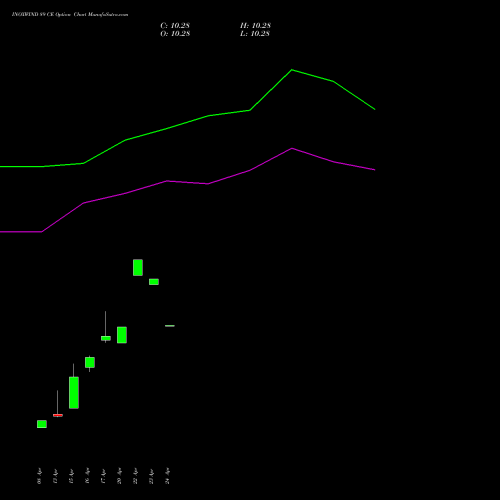Screen dimensions: 500x500
Task: Click the 16 Apr green candlestick
Action: pos(90,362)
